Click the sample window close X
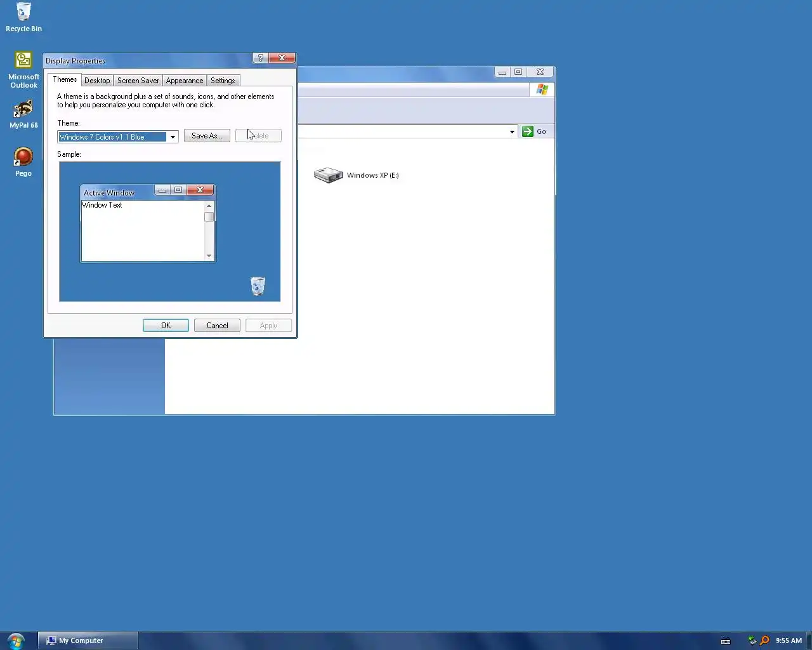The height and width of the screenshot is (650, 812). pos(200,190)
